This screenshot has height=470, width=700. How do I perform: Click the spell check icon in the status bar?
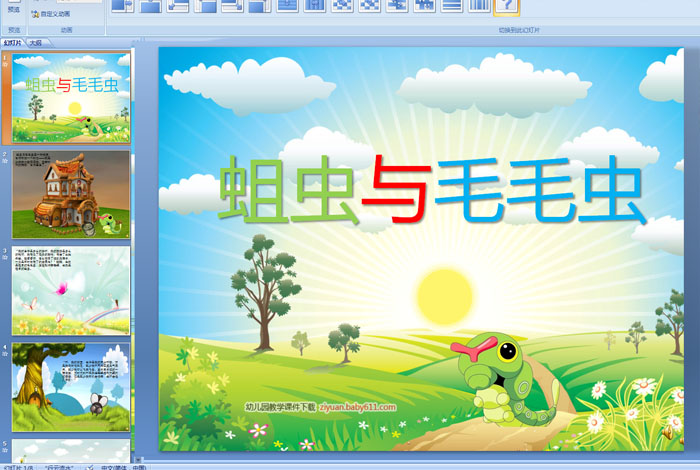tap(90, 467)
